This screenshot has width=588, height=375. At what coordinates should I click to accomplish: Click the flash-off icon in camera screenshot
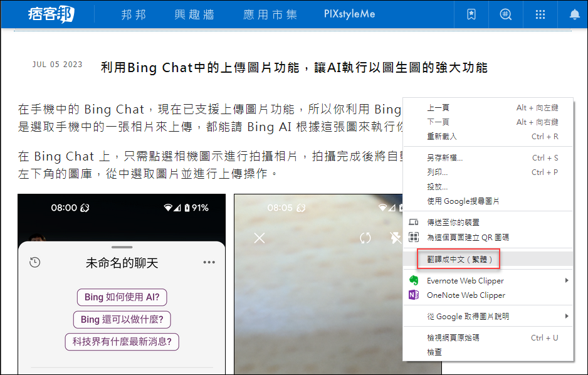(396, 238)
